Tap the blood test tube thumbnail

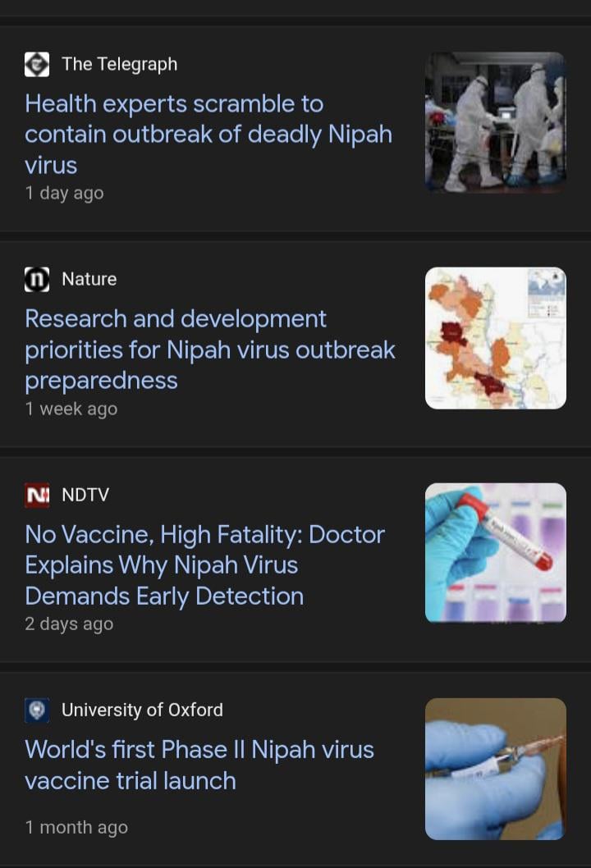(495, 553)
